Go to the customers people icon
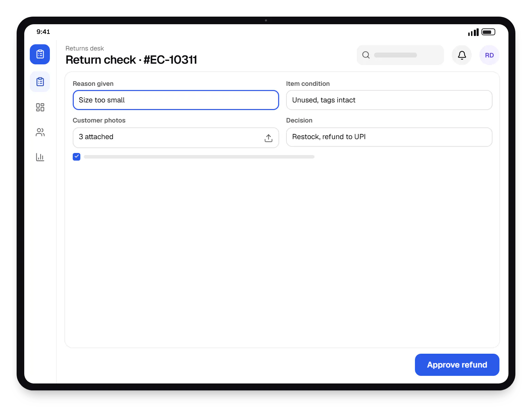532x407 pixels. click(x=40, y=132)
